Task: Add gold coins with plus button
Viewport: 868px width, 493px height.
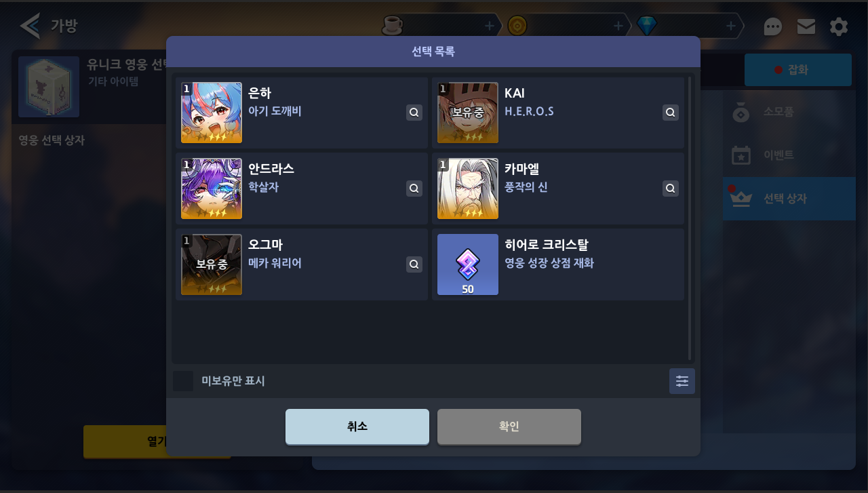Action: pyautogui.click(x=618, y=26)
